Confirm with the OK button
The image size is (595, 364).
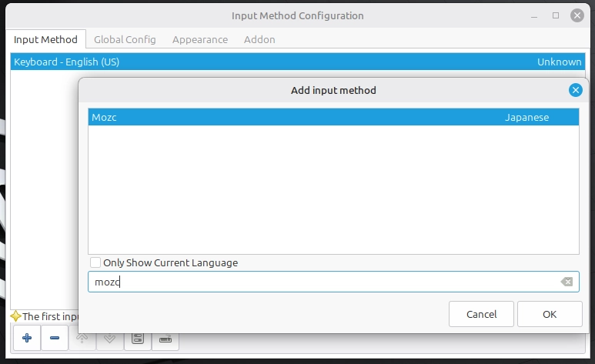(550, 314)
